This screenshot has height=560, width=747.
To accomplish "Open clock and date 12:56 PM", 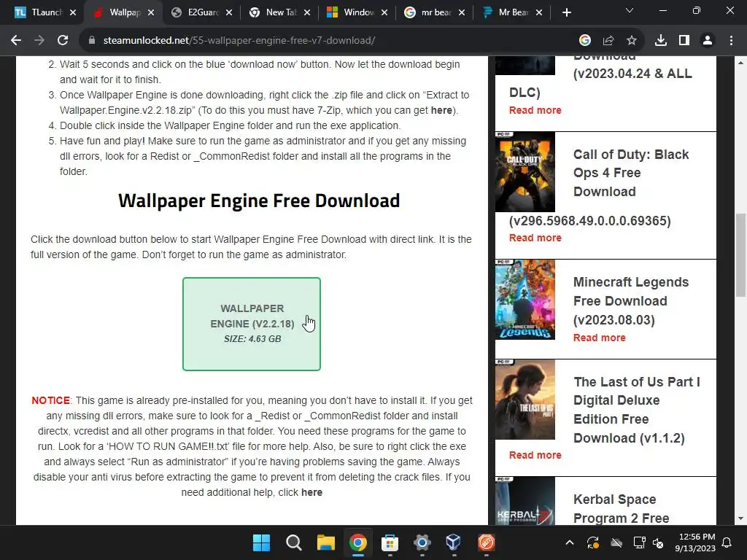I will pyautogui.click(x=695, y=542).
